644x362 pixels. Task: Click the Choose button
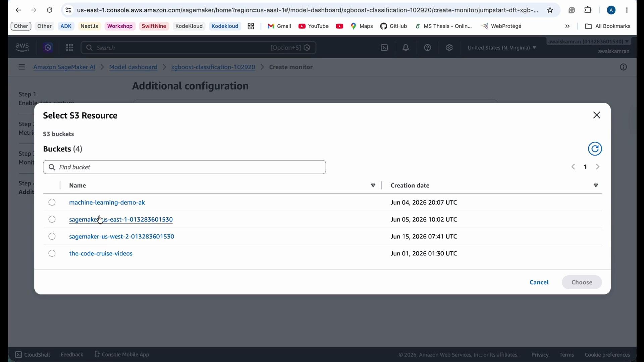click(x=582, y=283)
